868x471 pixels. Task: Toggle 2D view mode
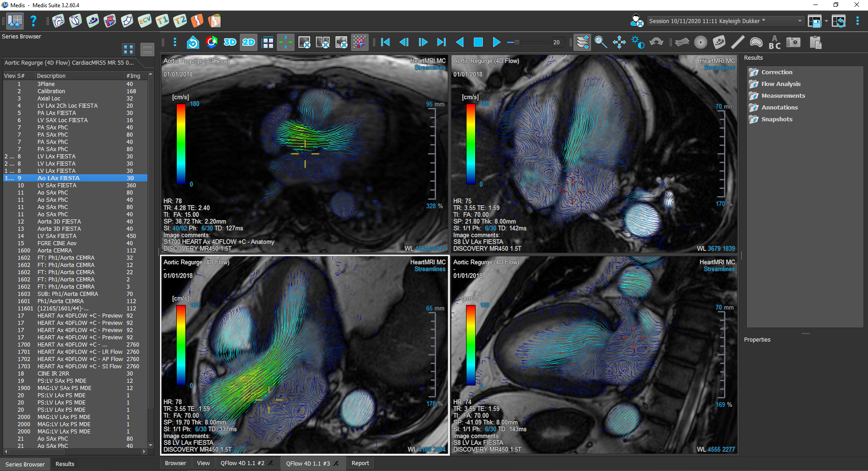coord(249,43)
